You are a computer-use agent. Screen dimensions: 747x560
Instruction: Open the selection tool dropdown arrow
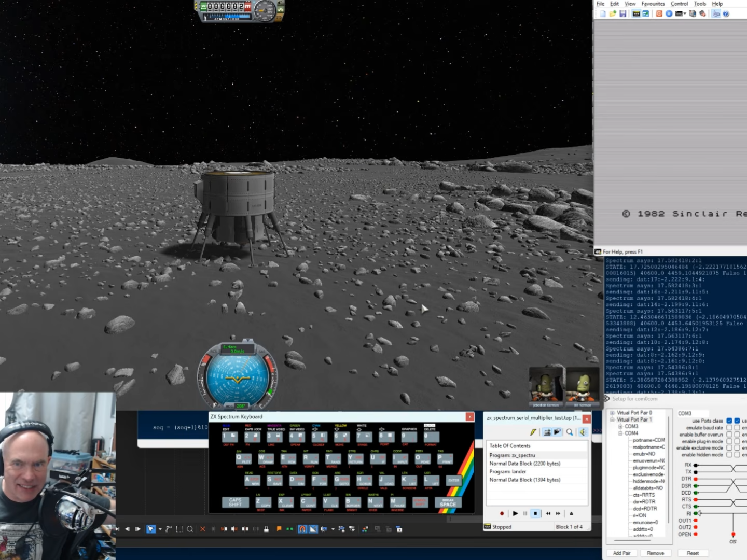tap(160, 529)
